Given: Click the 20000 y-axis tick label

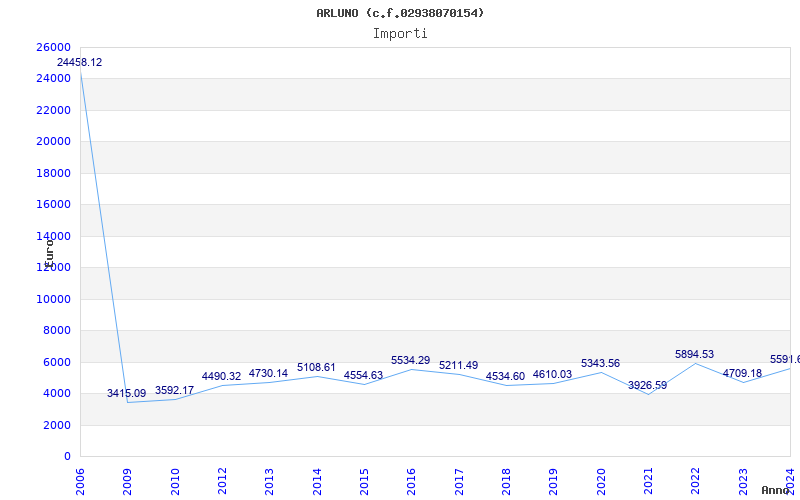Looking at the screenshot, I should click(54, 142).
